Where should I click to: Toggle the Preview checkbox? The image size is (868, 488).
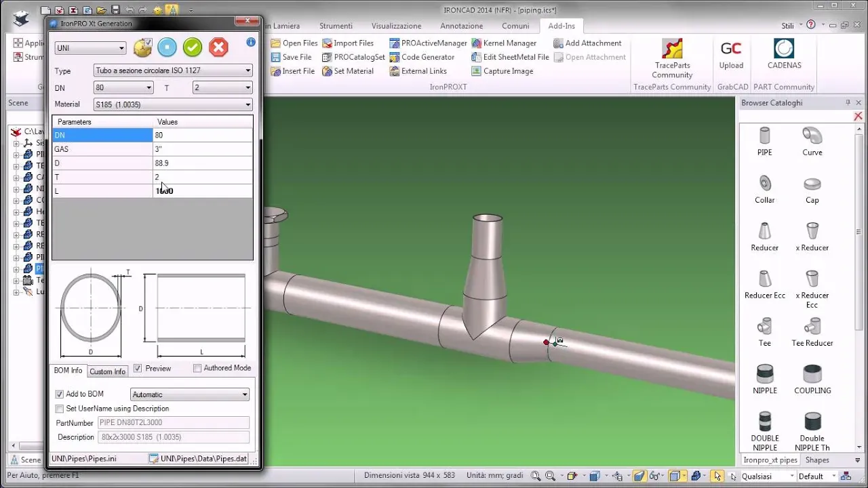[x=138, y=369]
